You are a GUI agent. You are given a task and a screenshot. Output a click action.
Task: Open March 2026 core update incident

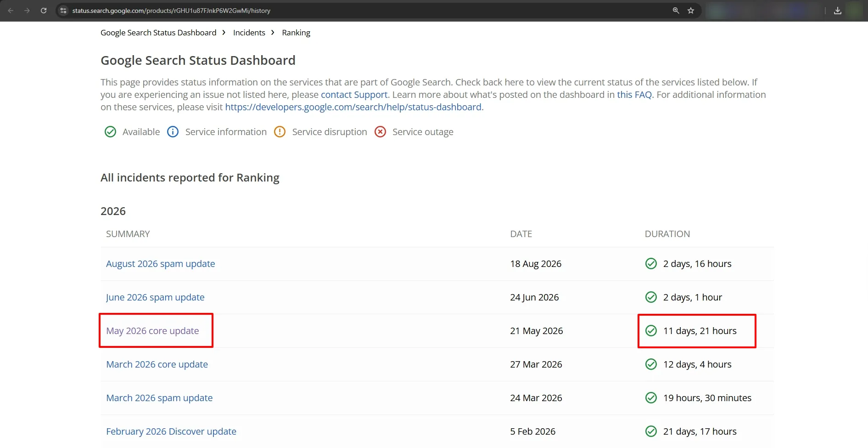(157, 364)
